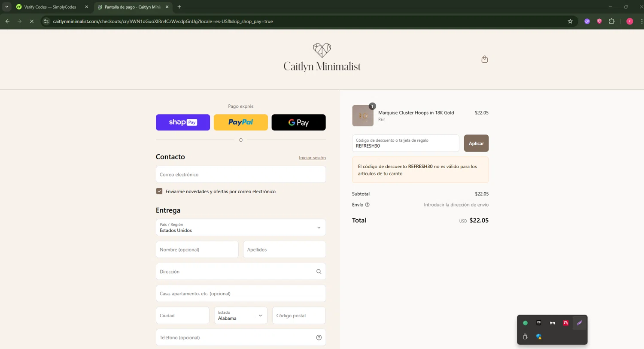Click the Aplicar discount button
This screenshot has width=644, height=349.
pos(476,143)
